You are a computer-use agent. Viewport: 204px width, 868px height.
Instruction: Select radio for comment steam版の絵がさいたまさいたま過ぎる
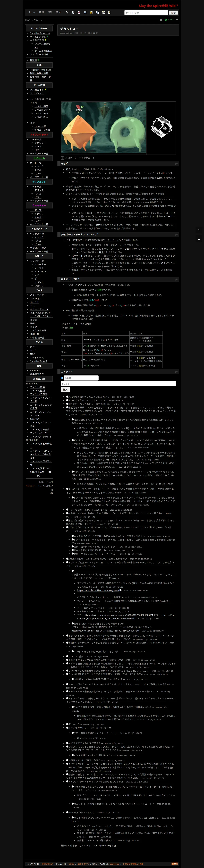67,397
